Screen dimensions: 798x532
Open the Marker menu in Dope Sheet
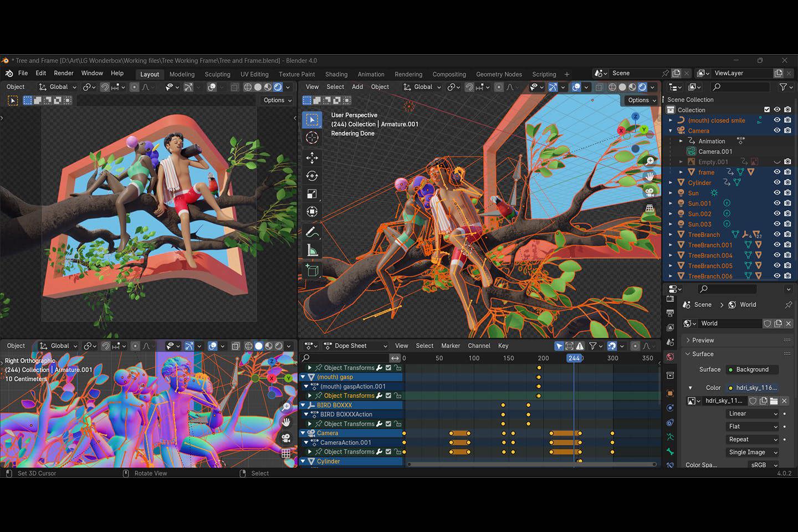click(451, 346)
